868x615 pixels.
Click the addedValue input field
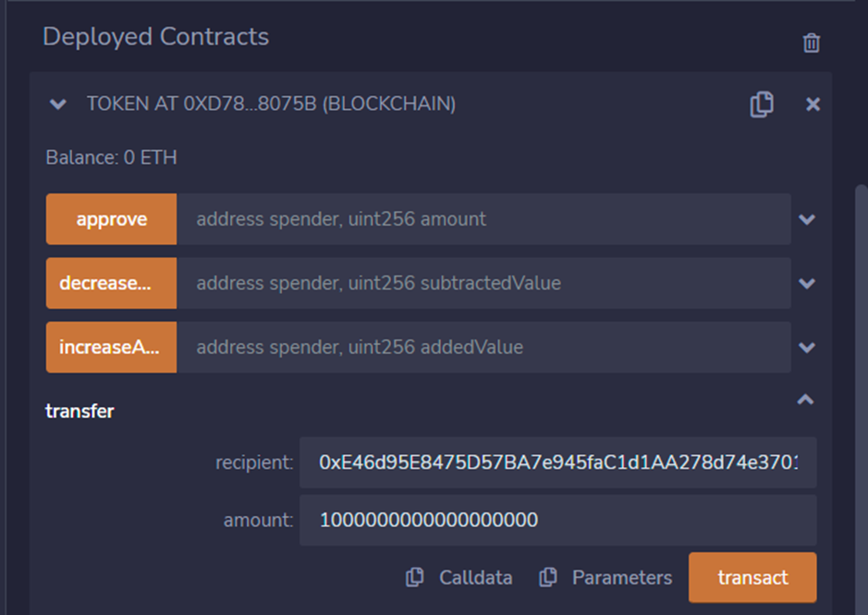click(483, 348)
